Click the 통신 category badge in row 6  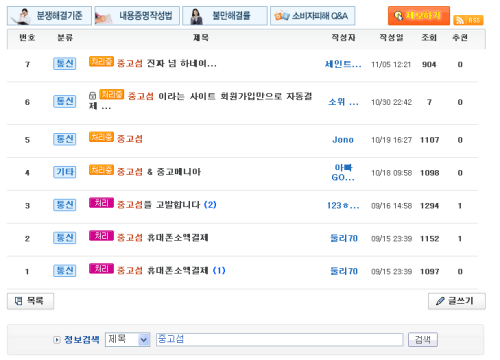click(x=65, y=101)
